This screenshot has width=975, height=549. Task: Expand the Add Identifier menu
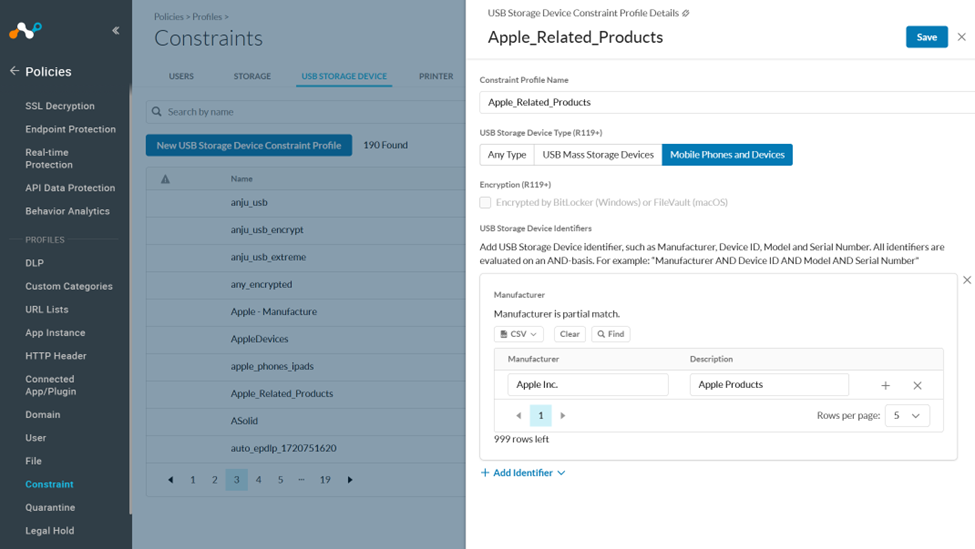click(x=523, y=473)
